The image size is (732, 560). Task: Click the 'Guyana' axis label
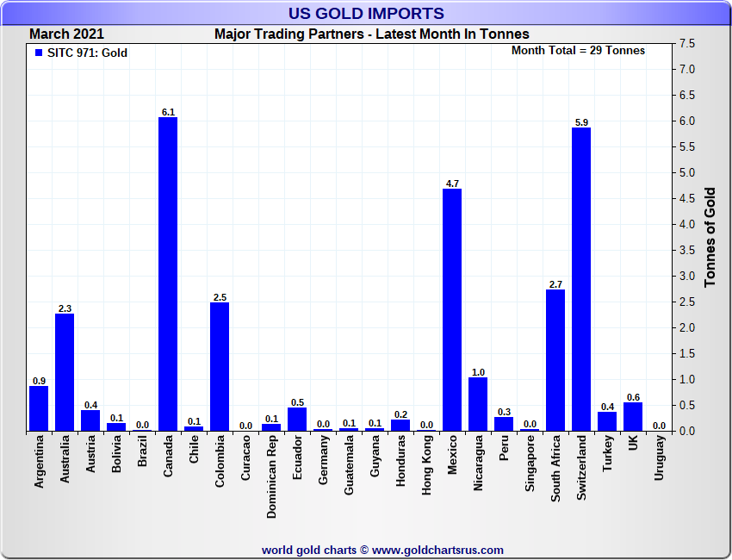coord(375,457)
